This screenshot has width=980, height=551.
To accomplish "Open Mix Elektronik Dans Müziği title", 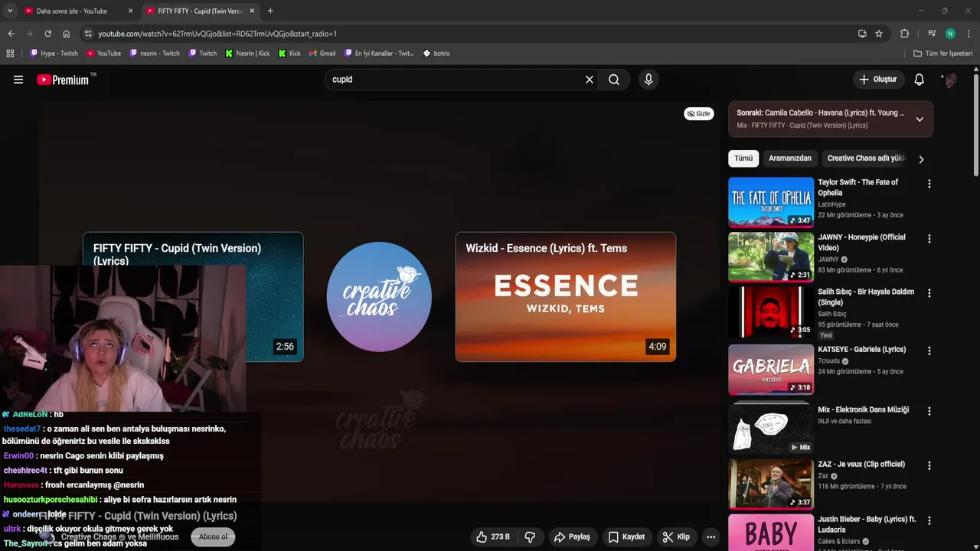I will (863, 409).
